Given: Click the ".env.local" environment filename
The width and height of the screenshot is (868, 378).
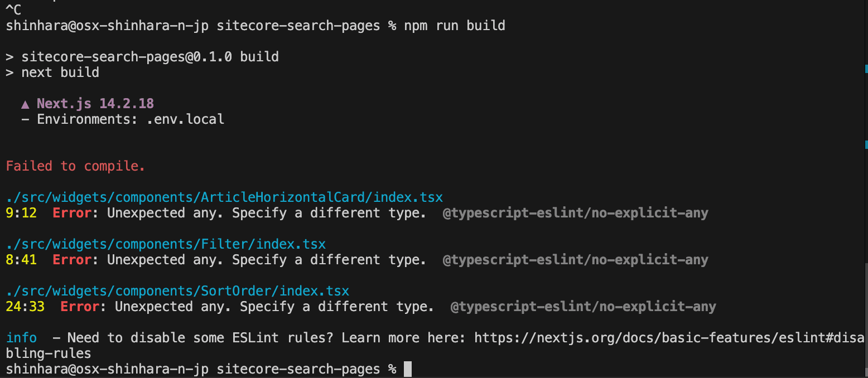Looking at the screenshot, I should pyautogui.click(x=185, y=119).
